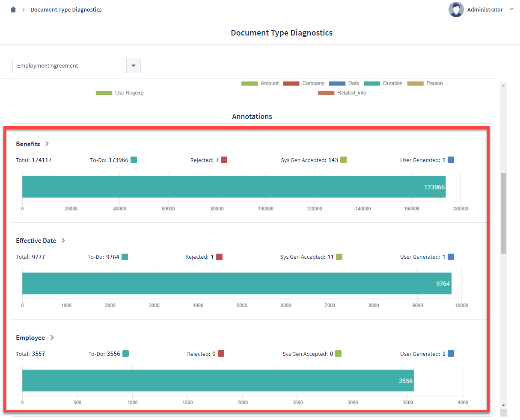Select the Document Type Diagnostics breadcrumb
Viewport: 520px width, 420px height.
pos(66,9)
